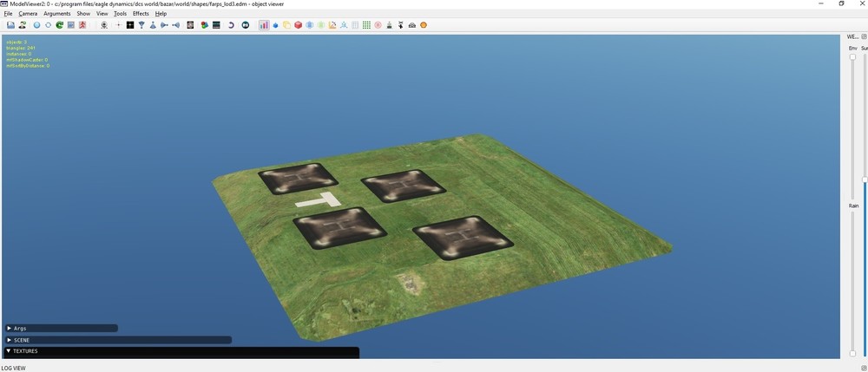Click the person with green arrow icon
This screenshot has height=372, width=868.
[x=23, y=25]
